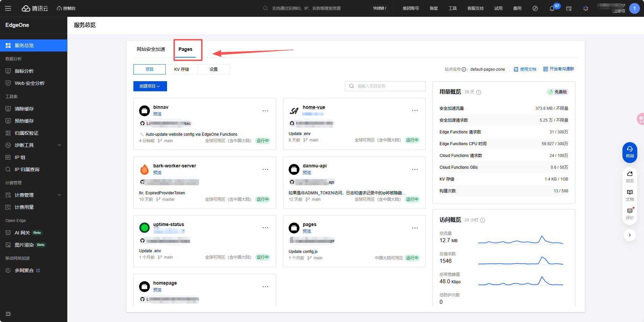Screen dimensions: 644x322
Task: Switch to the Pages tab
Action: (x=185, y=49)
